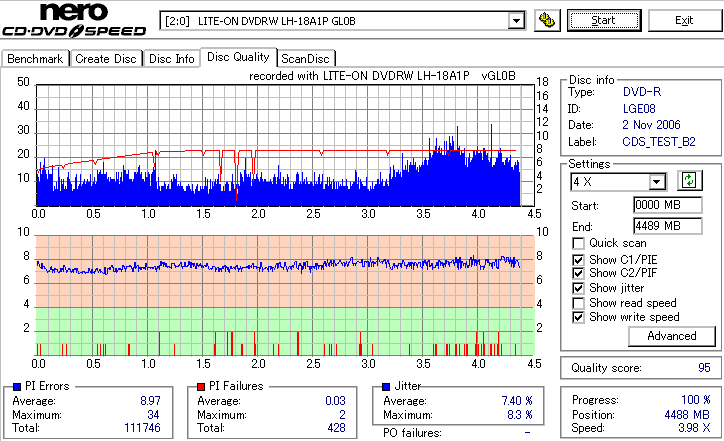The image size is (724, 441).
Task: Enable Show read speed checkbox
Action: coord(578,303)
